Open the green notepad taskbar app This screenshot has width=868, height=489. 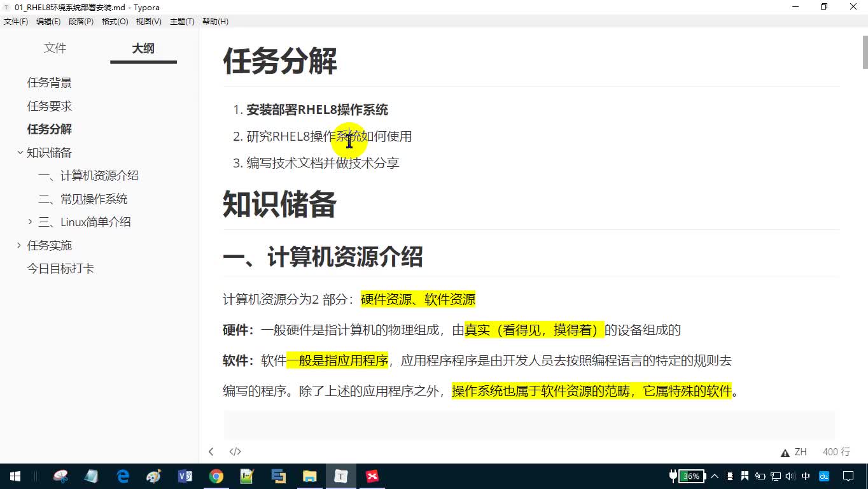[x=248, y=476]
